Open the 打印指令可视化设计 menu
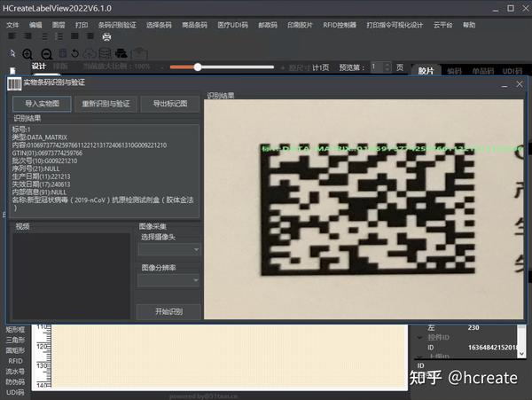The height and width of the screenshot is (400, 532). 395,25
